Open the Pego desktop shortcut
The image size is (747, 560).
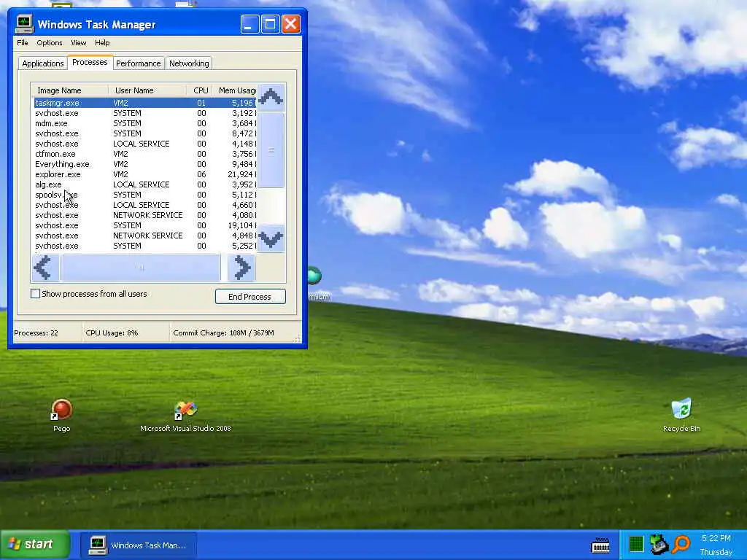coord(61,415)
